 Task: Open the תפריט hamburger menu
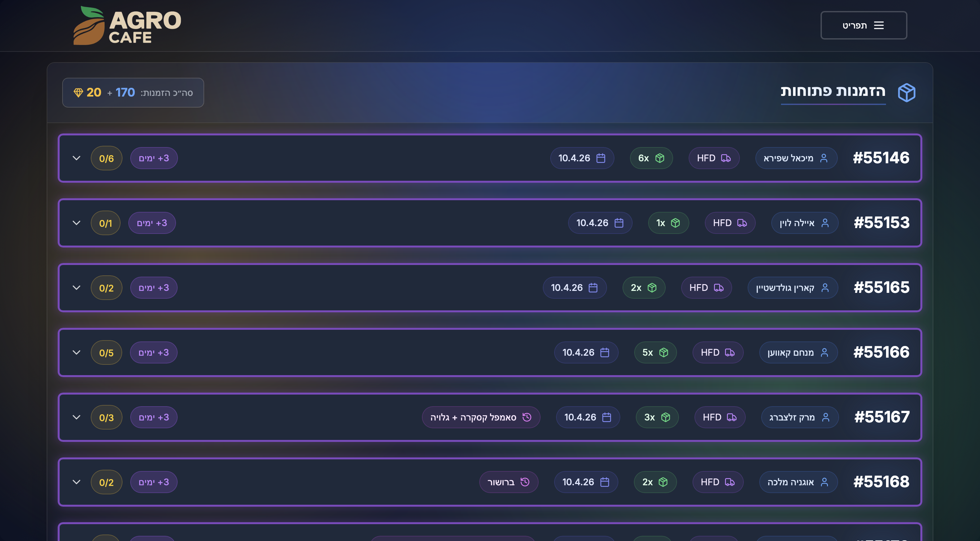coord(863,26)
